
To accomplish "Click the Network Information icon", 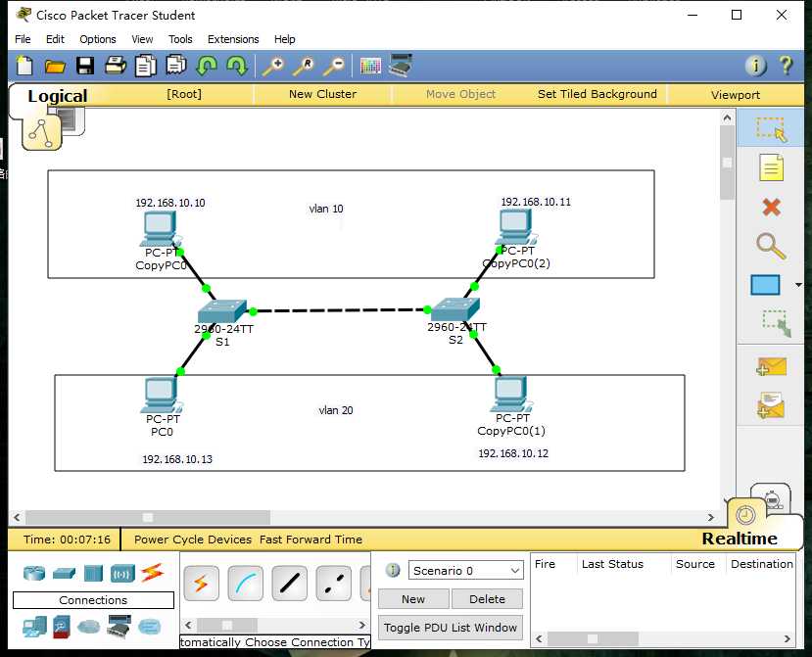I will pyautogui.click(x=755, y=66).
